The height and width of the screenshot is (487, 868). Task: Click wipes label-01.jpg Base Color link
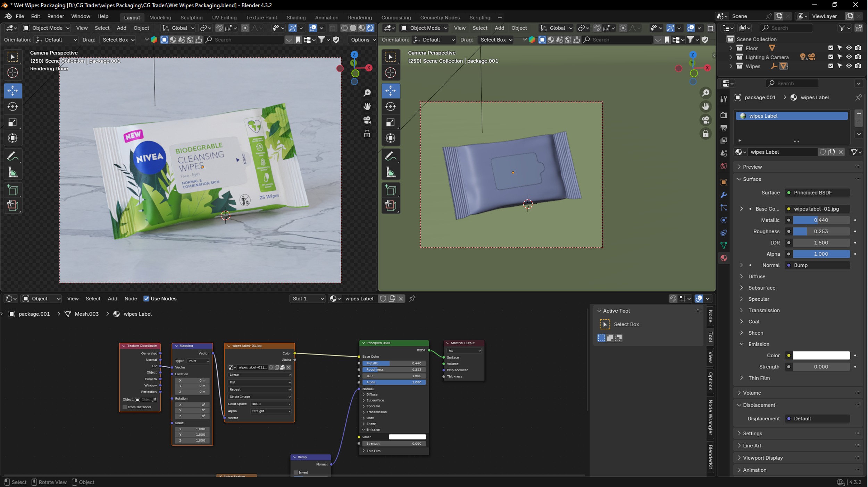pyautogui.click(x=817, y=209)
